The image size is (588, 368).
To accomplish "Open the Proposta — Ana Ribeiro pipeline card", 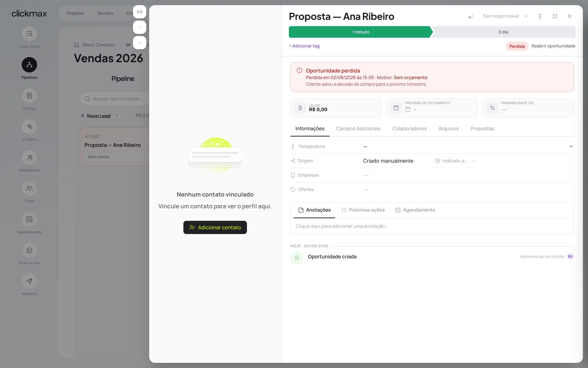I will 115,147.
